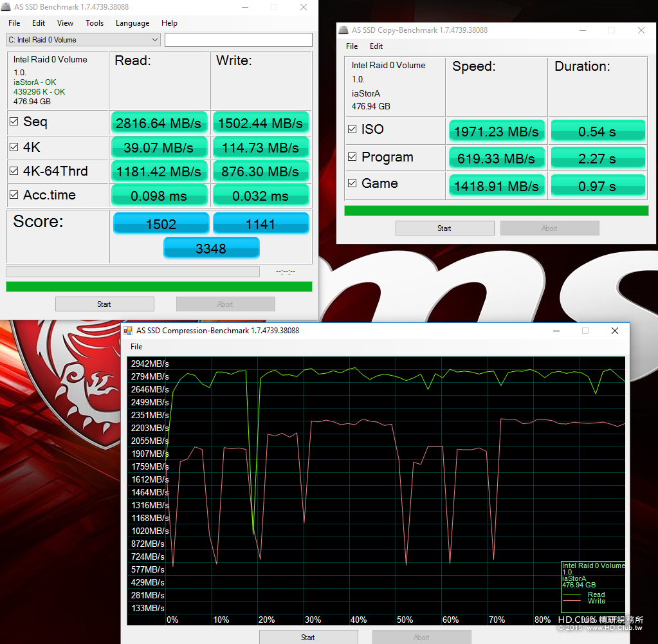The width and height of the screenshot is (658, 644).
Task: Open the Language menu
Action: point(133,23)
